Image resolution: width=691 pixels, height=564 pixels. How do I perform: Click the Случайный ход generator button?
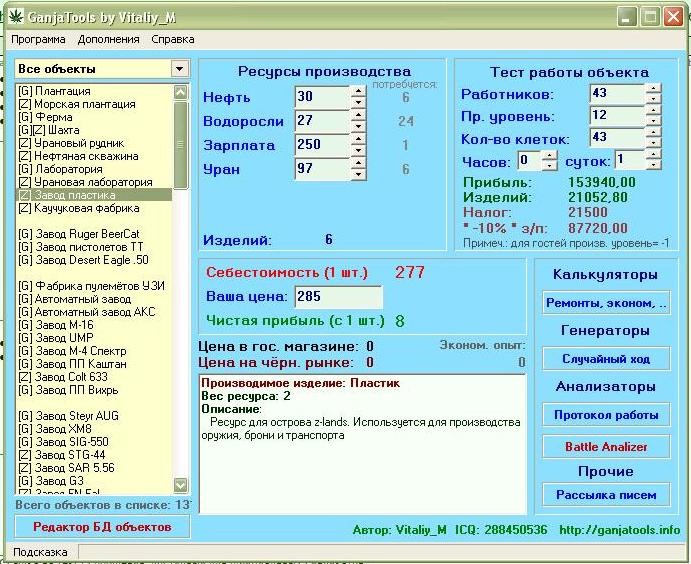pos(606,359)
